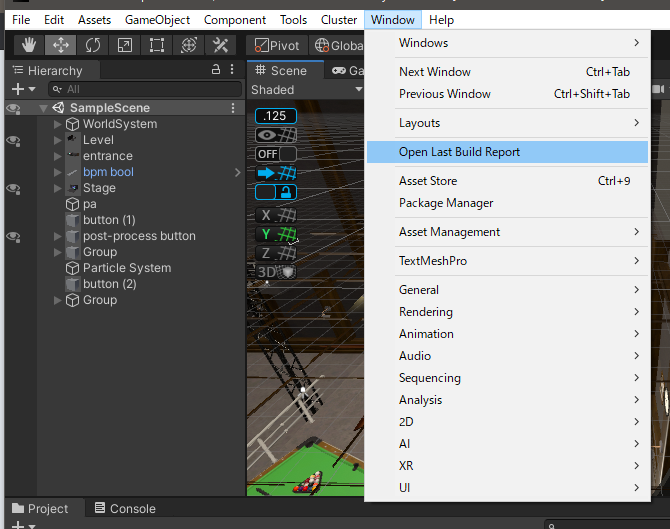Open Hierarchy panel options menu
Viewport: 670px width, 529px height.
point(232,69)
